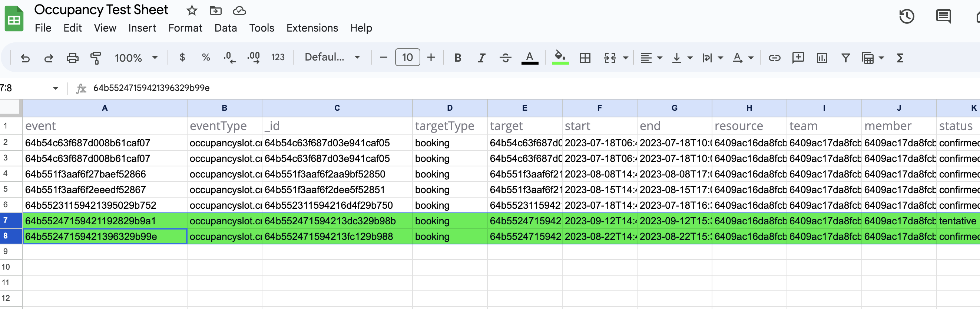
Task: Insert a chart using toolbar icon
Action: click(822, 58)
